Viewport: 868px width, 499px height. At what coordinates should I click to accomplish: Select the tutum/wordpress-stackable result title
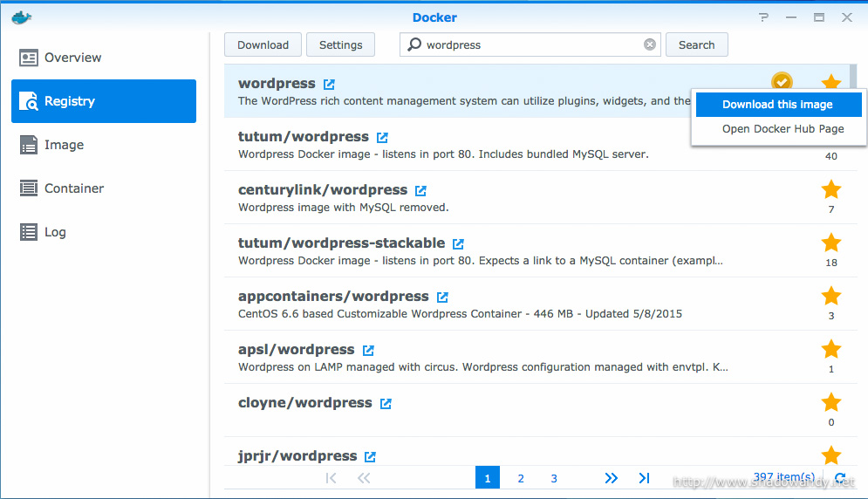click(x=342, y=243)
